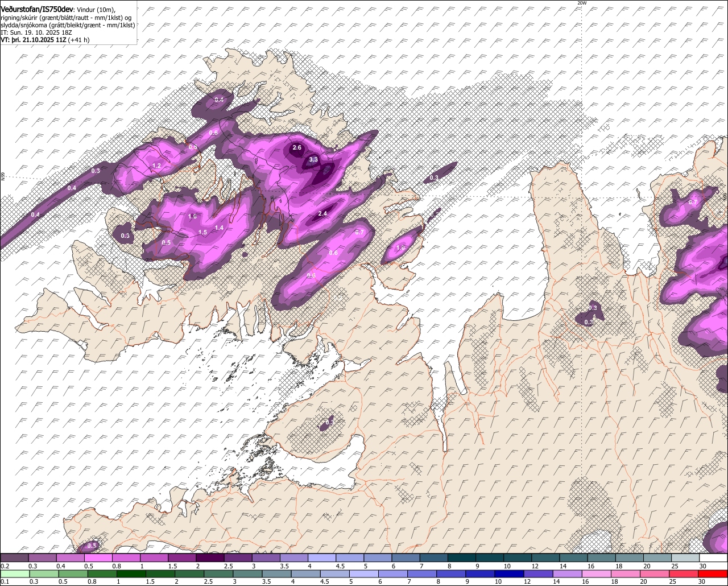Pick the deep blue 10 swatch in lower legend row
728x586 pixels.
(510, 573)
